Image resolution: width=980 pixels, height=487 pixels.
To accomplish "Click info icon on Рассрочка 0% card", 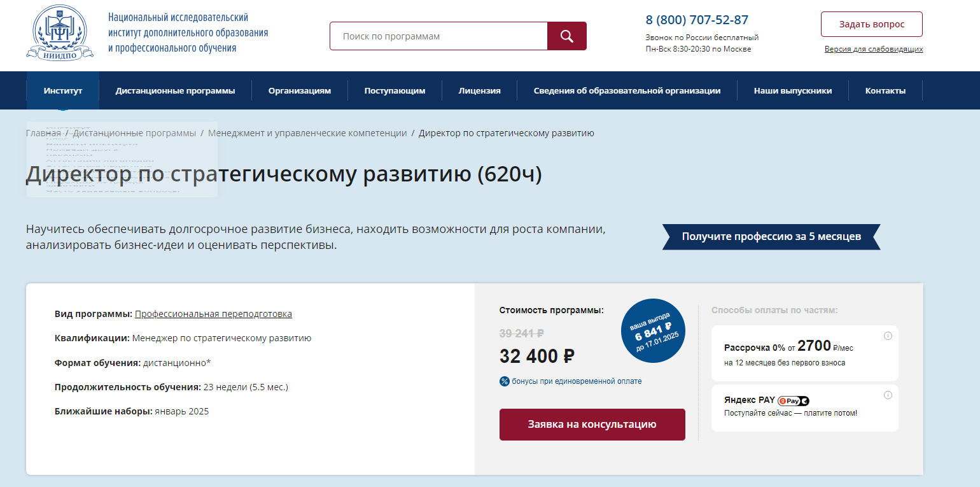I will pyautogui.click(x=888, y=336).
